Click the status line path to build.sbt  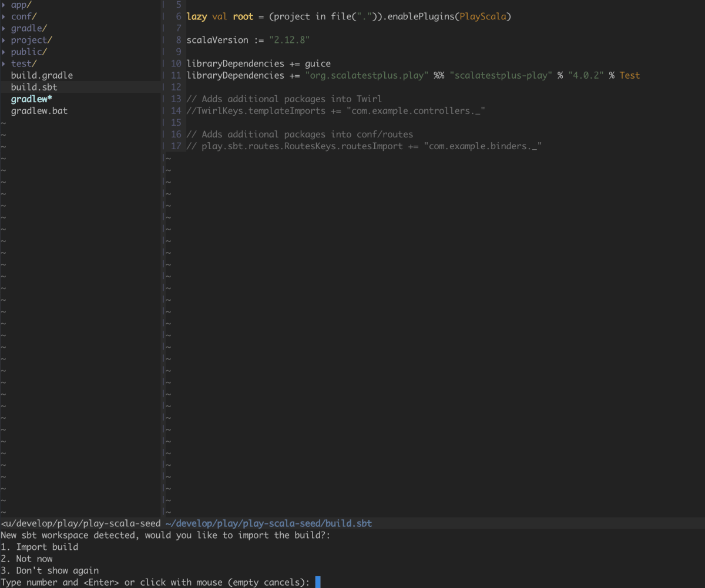(x=269, y=523)
